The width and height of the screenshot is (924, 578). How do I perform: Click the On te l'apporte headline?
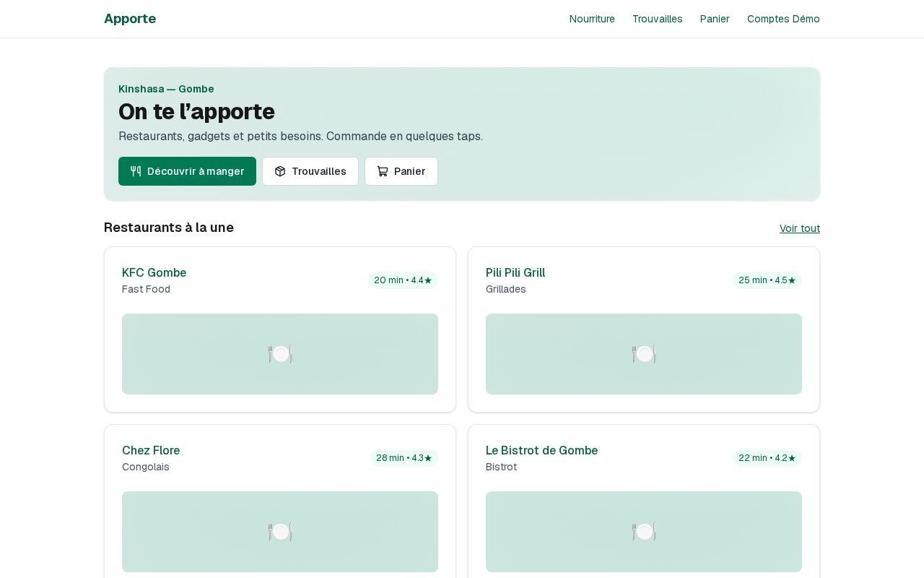tap(196, 111)
